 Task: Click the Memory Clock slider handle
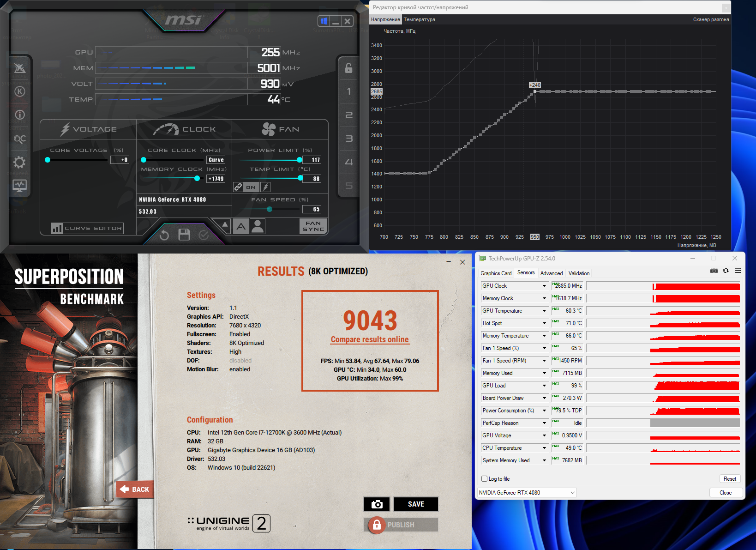[x=197, y=178]
